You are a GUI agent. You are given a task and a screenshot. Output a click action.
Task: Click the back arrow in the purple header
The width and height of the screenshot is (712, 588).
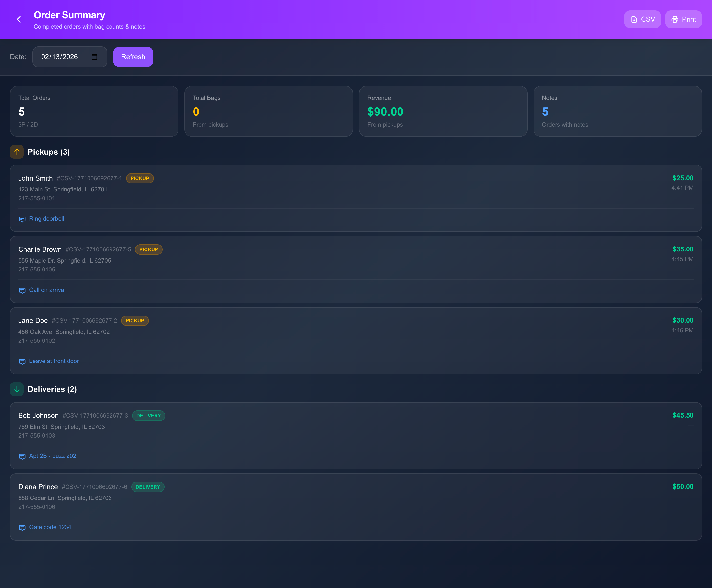19,19
